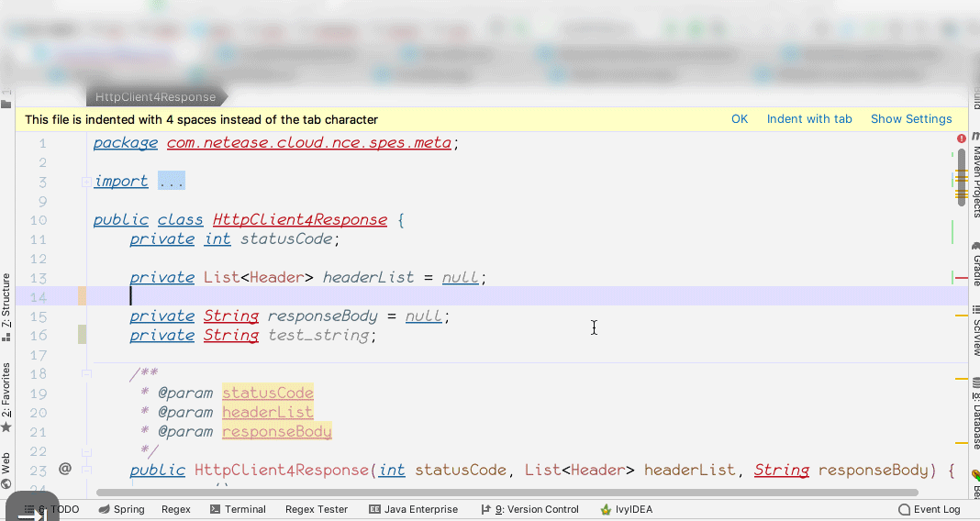
Task: Click the class name HttpClient4Response on line 10
Action: [x=300, y=220]
